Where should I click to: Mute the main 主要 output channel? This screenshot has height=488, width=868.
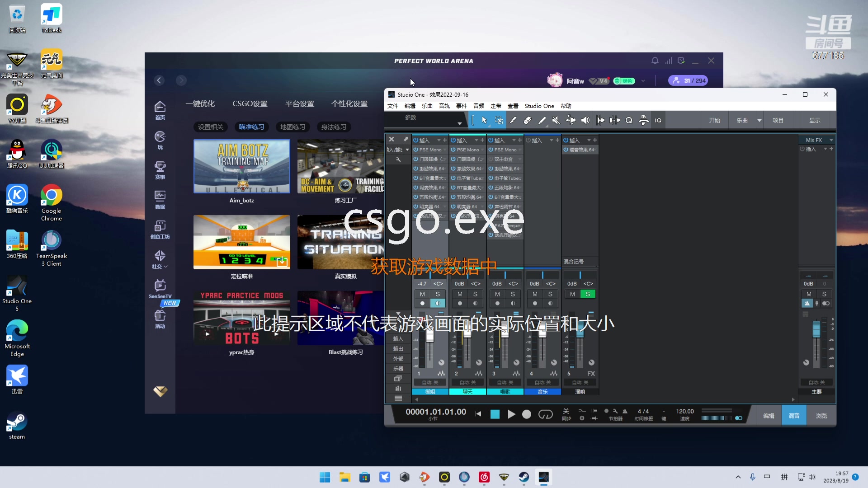pos(809,294)
